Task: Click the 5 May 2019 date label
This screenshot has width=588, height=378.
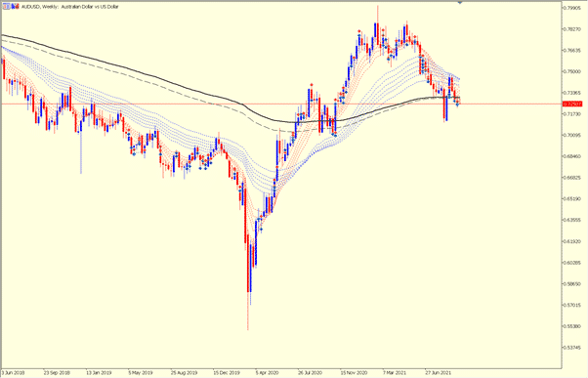Action: (x=141, y=373)
